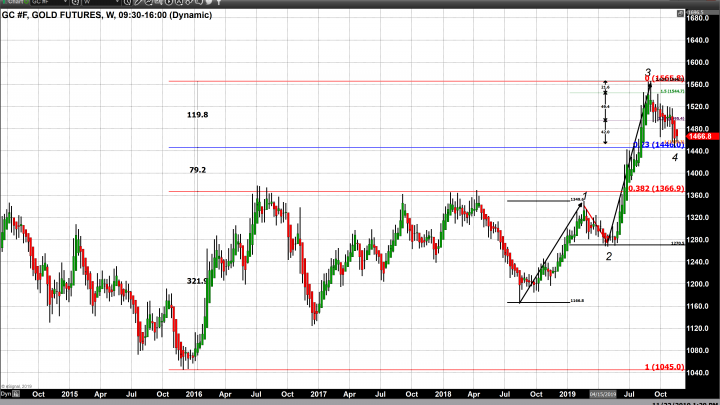This screenshot has height=405, width=720.
Task: Click the 1080.0 price axis label
Action: 698,351
